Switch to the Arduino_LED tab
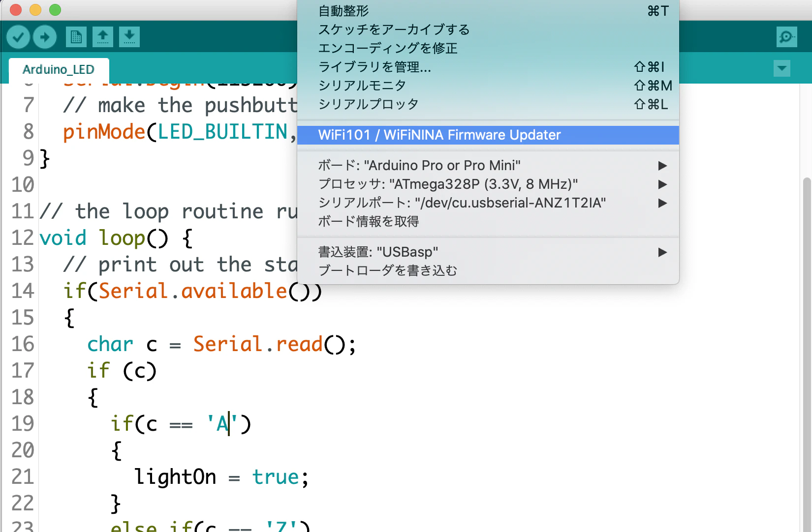The image size is (812, 532). pos(59,70)
